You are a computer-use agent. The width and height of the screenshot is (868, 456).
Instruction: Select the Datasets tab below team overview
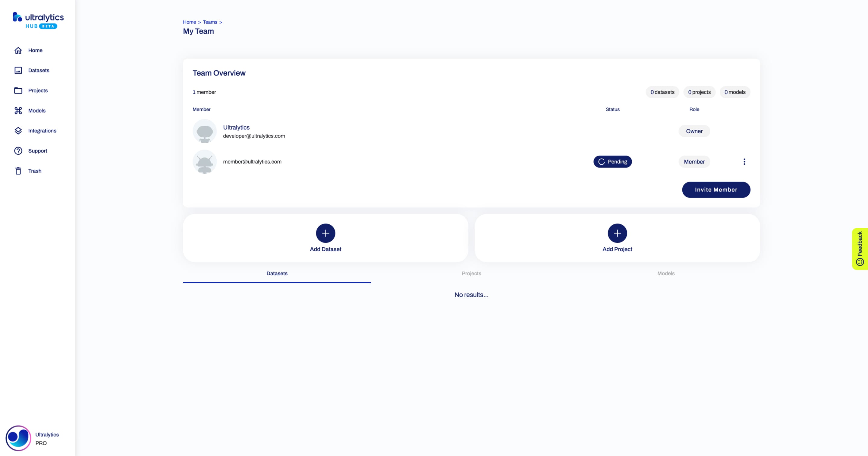[277, 273]
